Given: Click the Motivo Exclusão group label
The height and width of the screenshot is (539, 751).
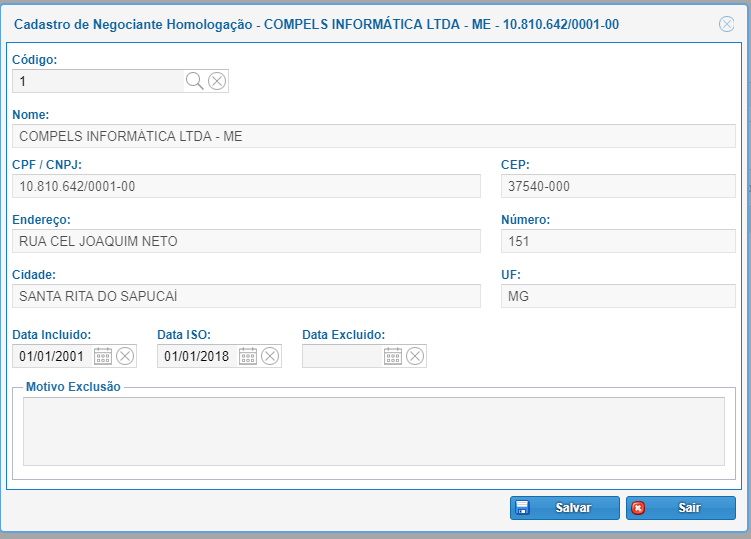Looking at the screenshot, I should point(73,387).
